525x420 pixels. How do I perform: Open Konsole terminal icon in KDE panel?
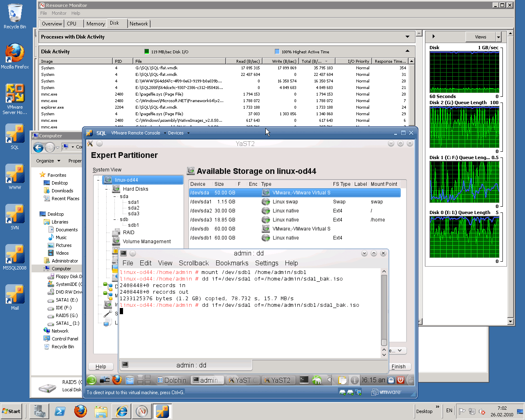coord(304,380)
